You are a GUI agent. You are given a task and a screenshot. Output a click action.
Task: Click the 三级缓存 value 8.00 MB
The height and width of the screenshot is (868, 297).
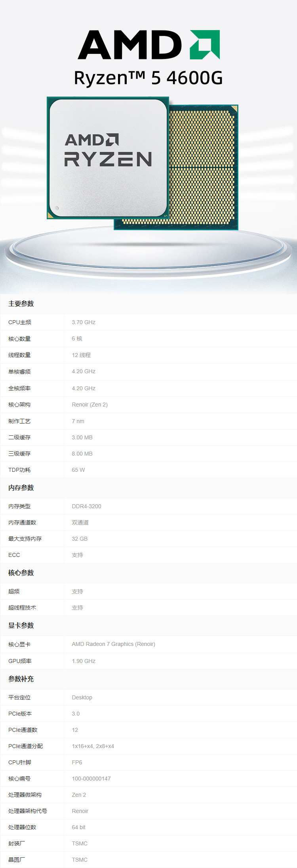tap(82, 454)
